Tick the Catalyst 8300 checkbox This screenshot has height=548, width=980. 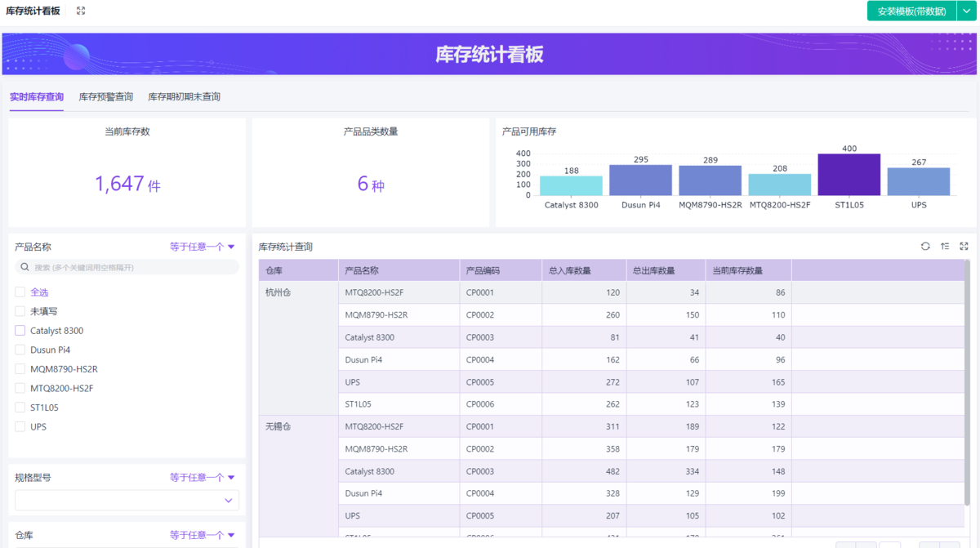20,331
